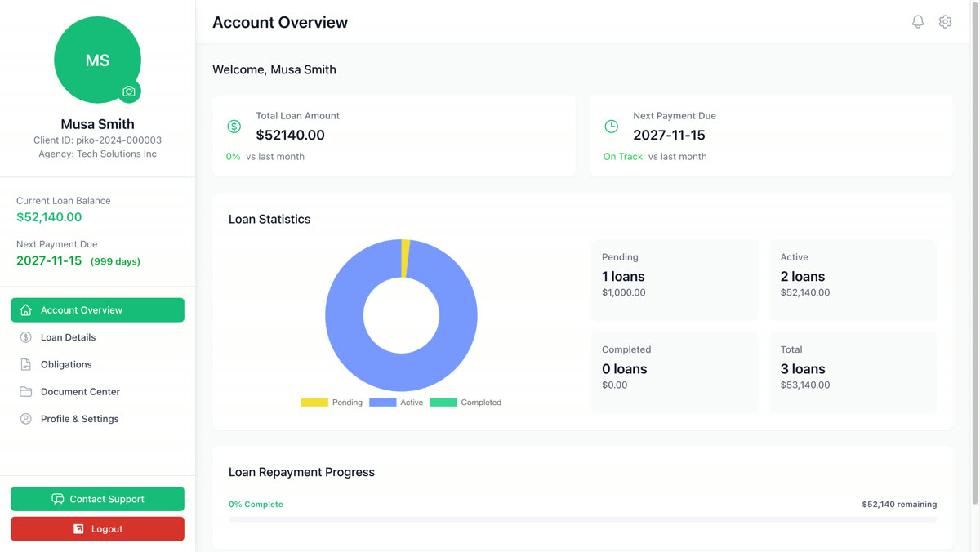Click the Account Overview page title
The width and height of the screenshot is (980, 552).
[x=280, y=23]
